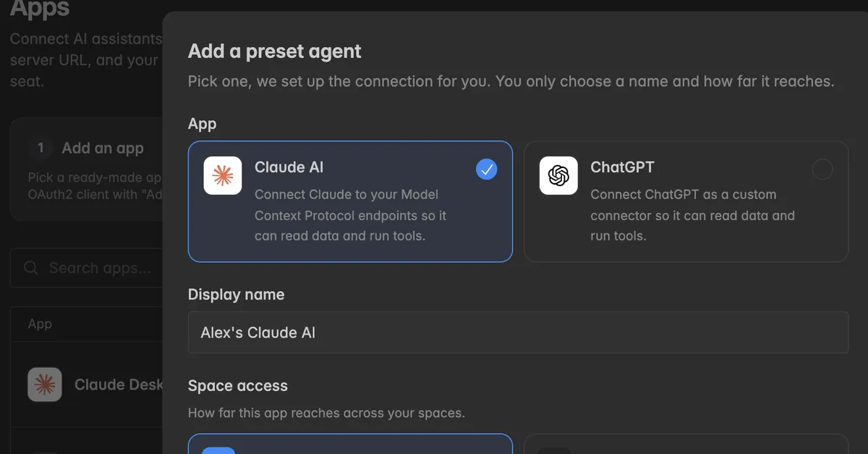The image size is (868, 454).
Task: Choose the second Space access option card
Action: [686, 444]
